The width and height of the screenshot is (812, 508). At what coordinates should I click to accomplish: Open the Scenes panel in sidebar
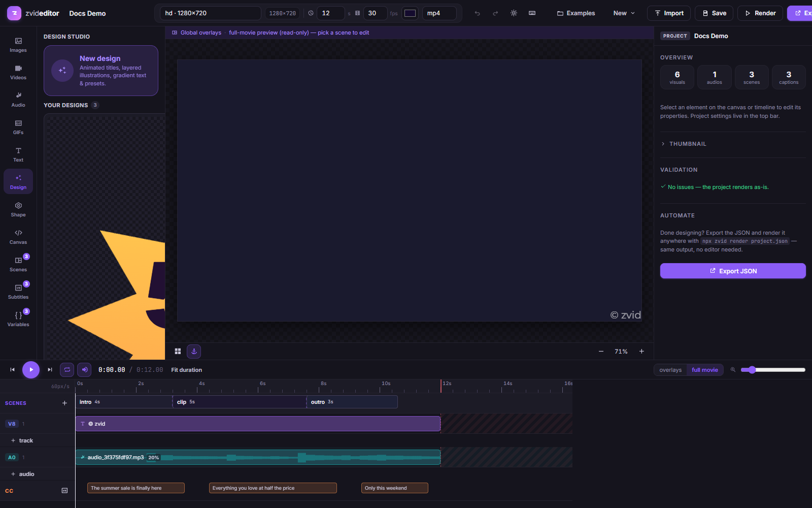(x=18, y=265)
